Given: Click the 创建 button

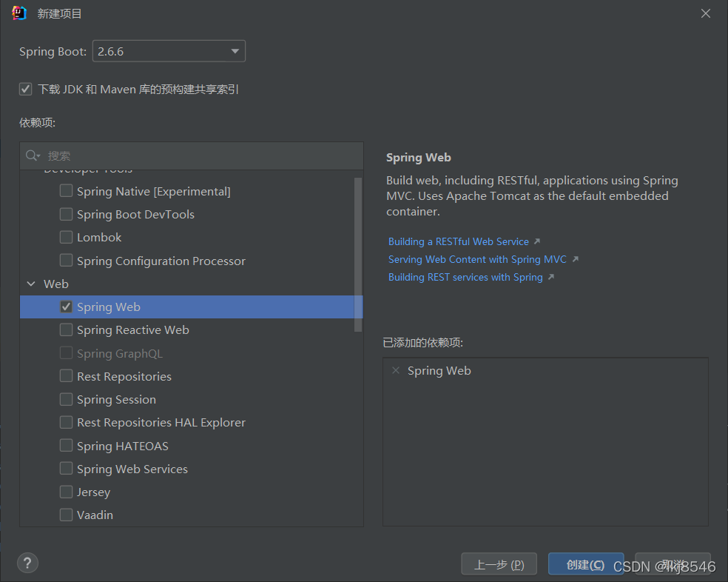Looking at the screenshot, I should coord(585,563).
